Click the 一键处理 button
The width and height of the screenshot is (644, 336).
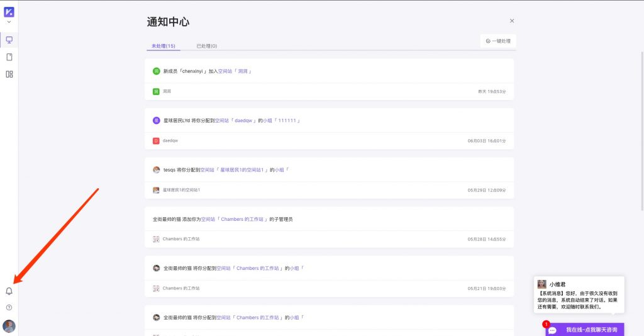pos(498,41)
